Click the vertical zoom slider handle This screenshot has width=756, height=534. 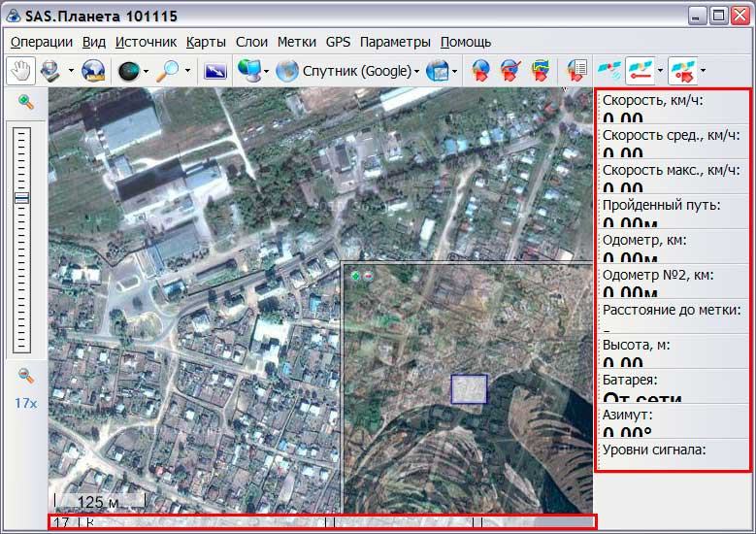21,198
